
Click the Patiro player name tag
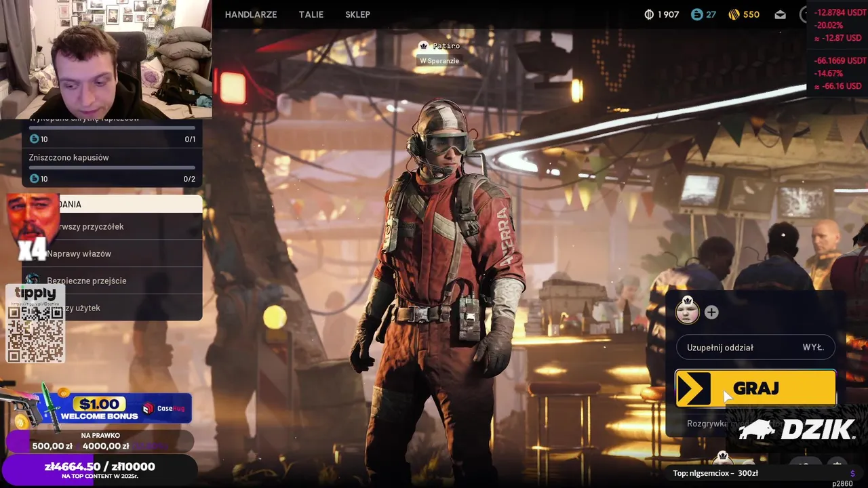click(x=446, y=46)
